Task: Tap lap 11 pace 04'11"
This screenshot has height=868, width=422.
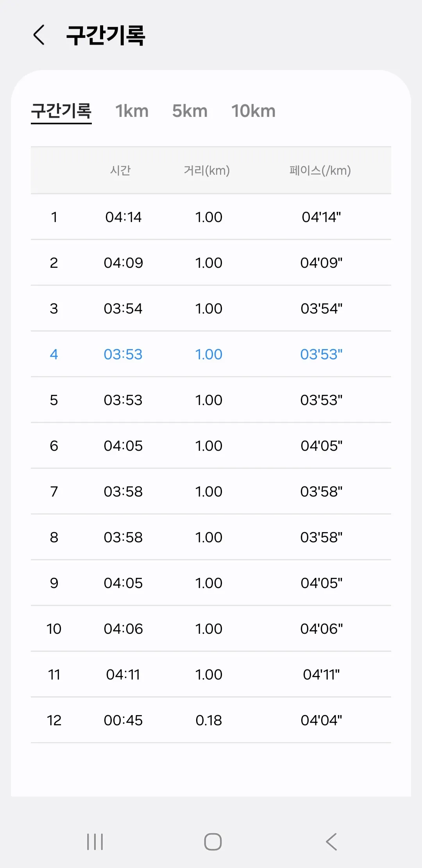Action: [321, 674]
